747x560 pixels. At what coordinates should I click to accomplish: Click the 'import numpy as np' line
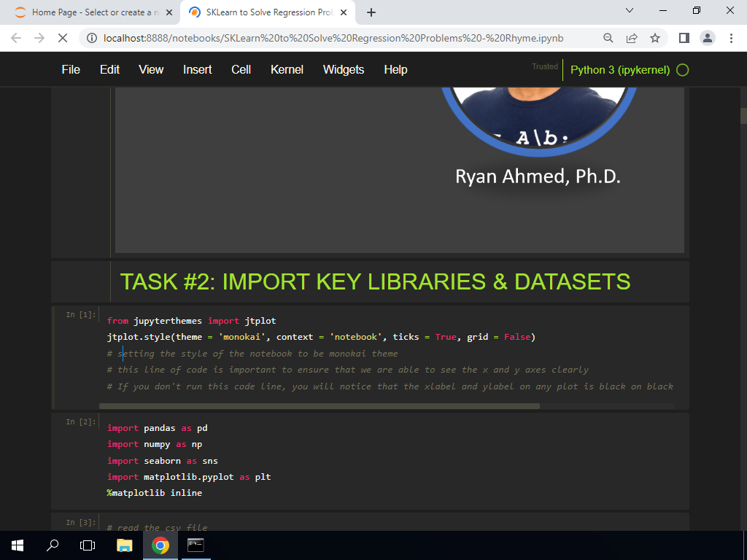pos(155,444)
